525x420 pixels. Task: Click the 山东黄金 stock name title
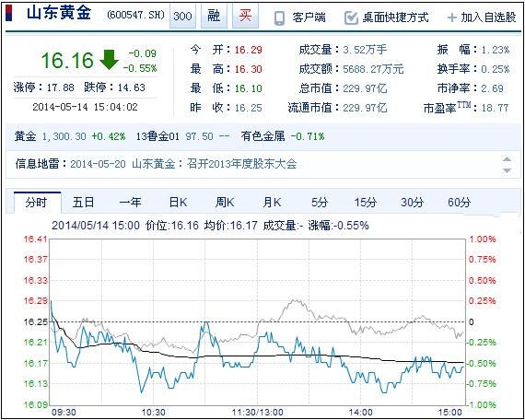click(59, 13)
